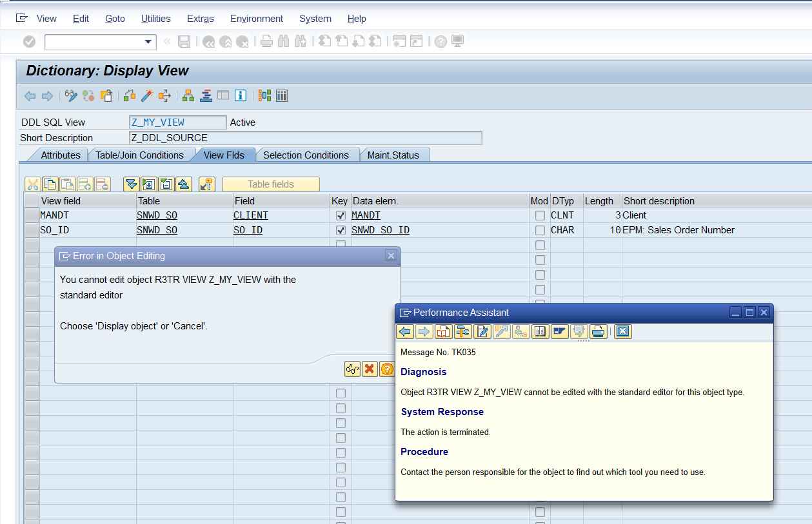The height and width of the screenshot is (524, 812).
Task: Go back with the left arrow icon in the Dictionary toolbar
Action: 30,96
